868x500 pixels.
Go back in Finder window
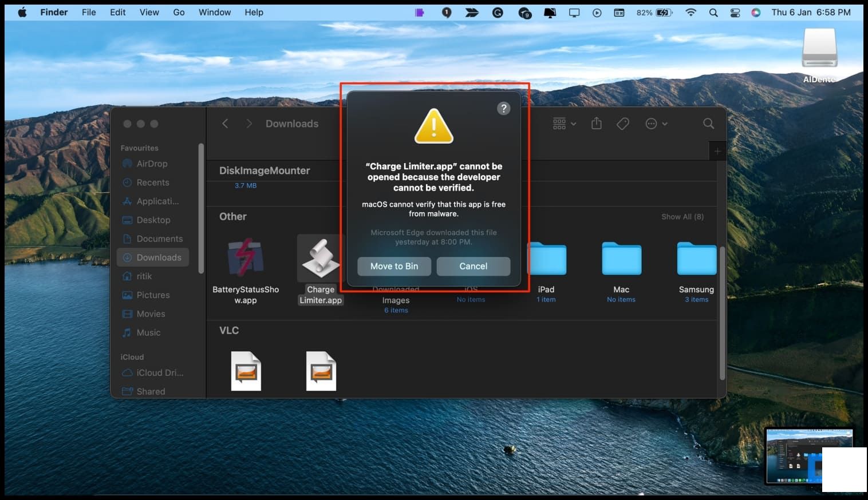pos(225,124)
